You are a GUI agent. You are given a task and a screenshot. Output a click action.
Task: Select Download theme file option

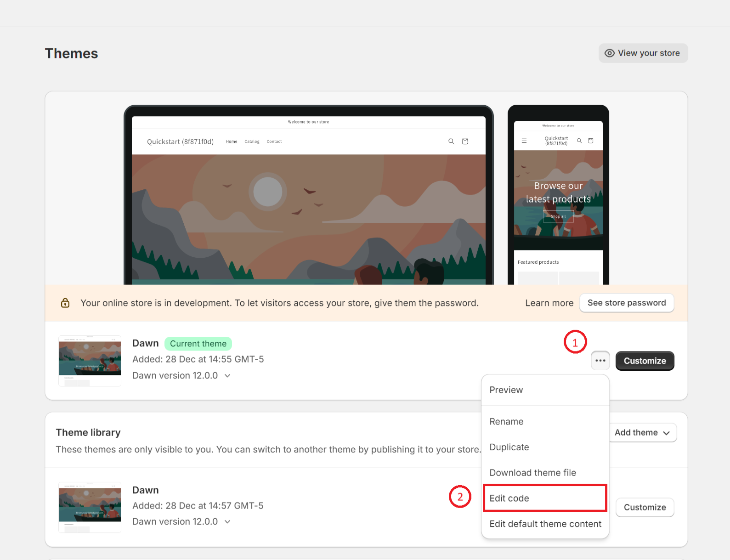coord(532,473)
